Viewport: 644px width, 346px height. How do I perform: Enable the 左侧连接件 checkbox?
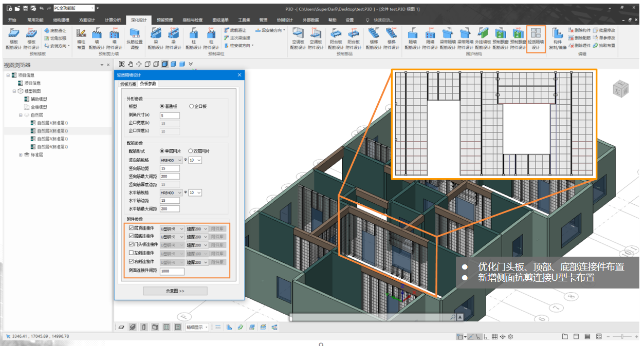tap(132, 254)
